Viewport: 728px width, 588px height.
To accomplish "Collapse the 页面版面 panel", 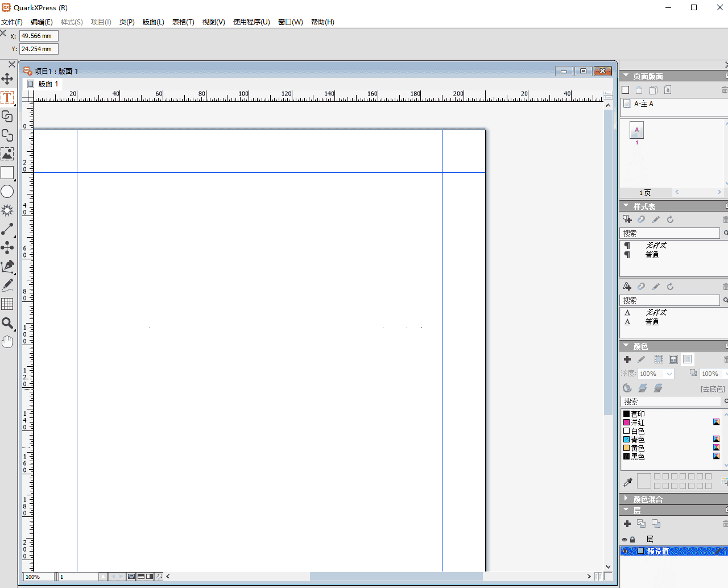I will click(x=626, y=76).
